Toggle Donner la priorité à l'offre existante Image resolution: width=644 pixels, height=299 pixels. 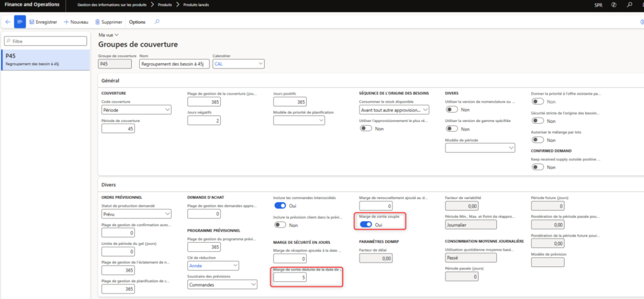tap(538, 101)
